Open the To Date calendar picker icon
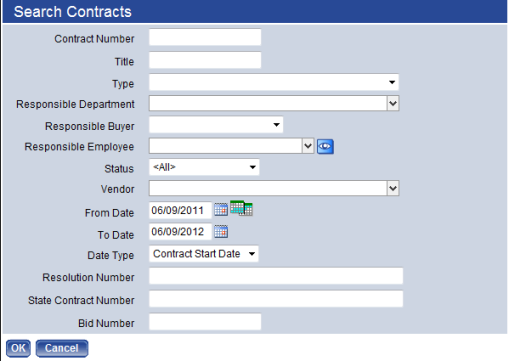509x361 pixels. click(x=221, y=232)
